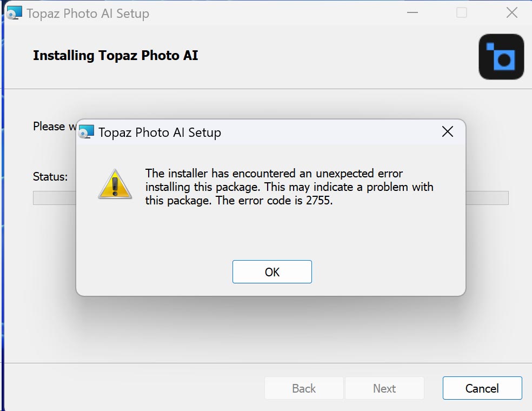This screenshot has width=532, height=411.
Task: Click the installation progress bar
Action: 487,198
